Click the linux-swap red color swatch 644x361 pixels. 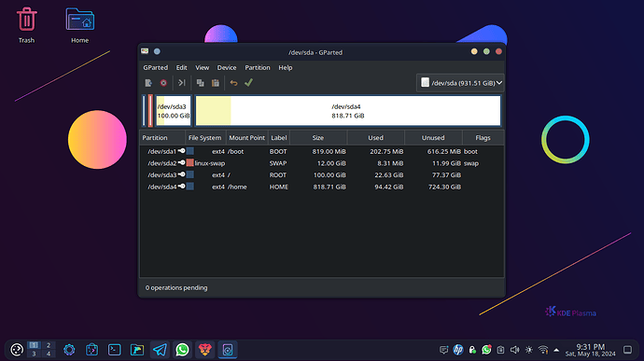point(189,163)
